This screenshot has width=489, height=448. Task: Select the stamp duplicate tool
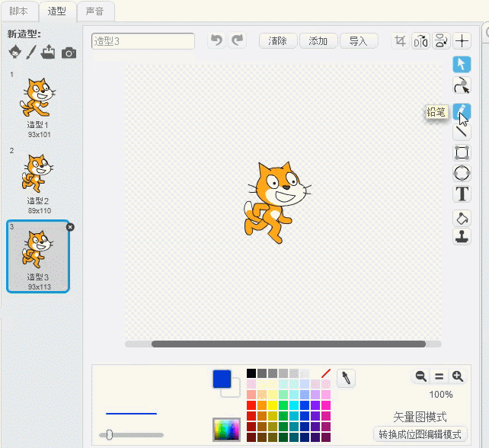pos(462,236)
